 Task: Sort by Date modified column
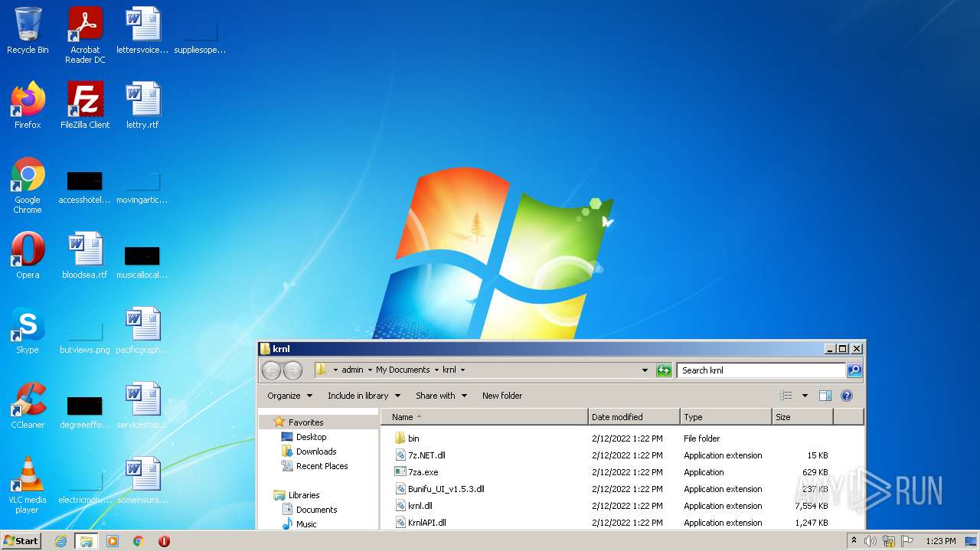634,417
